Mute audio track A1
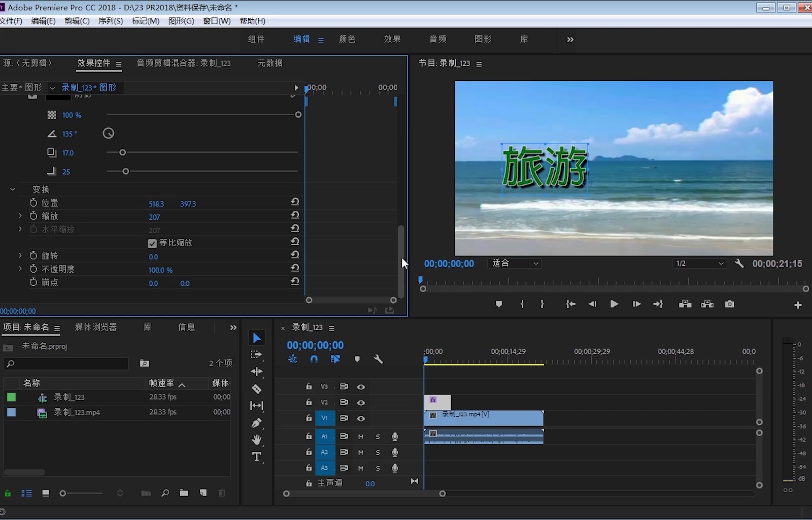The image size is (812, 520). coord(361,437)
